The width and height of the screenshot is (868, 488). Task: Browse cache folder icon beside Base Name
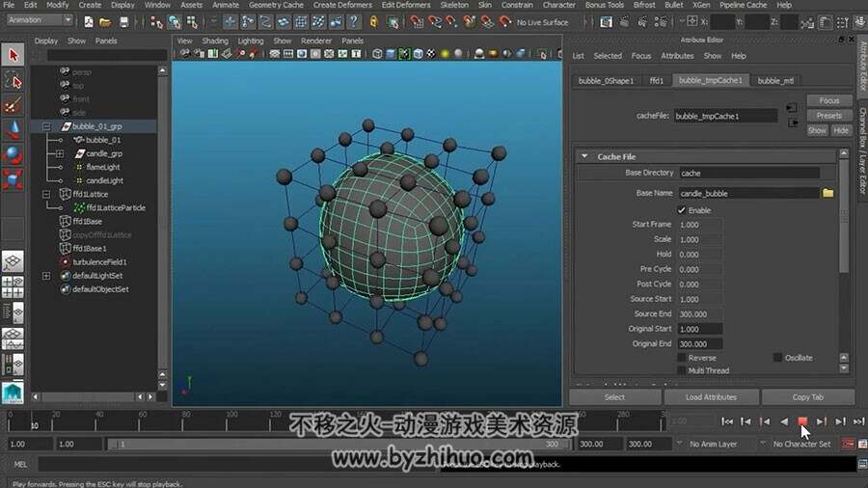(827, 193)
